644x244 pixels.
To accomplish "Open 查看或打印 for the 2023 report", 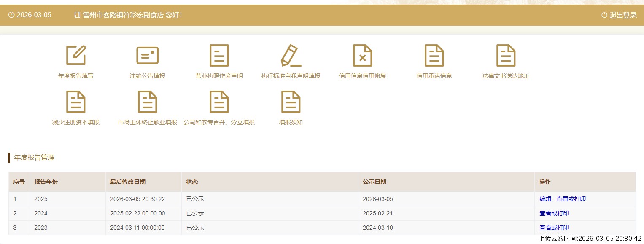I will click(554, 228).
